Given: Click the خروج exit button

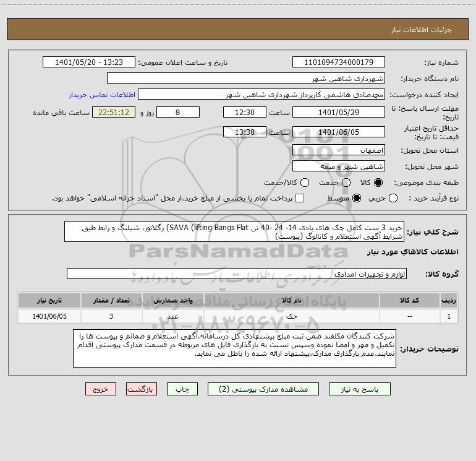Looking at the screenshot, I should point(101,389).
